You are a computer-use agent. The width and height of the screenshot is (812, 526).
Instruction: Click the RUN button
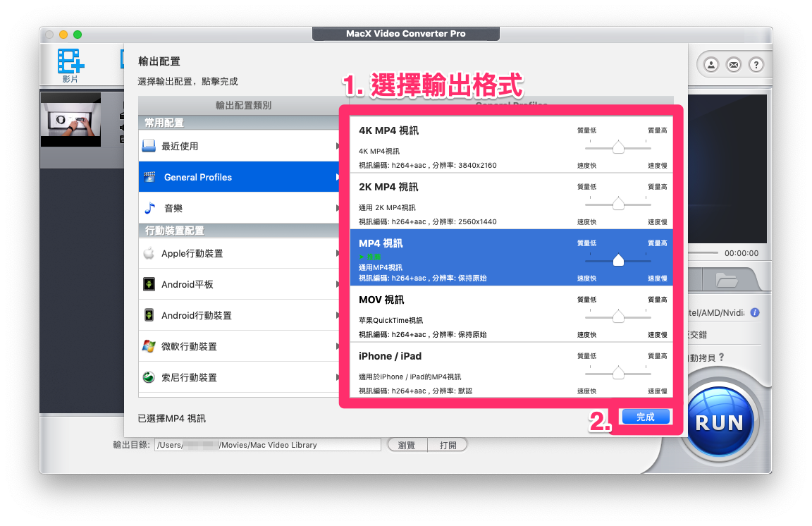(719, 422)
